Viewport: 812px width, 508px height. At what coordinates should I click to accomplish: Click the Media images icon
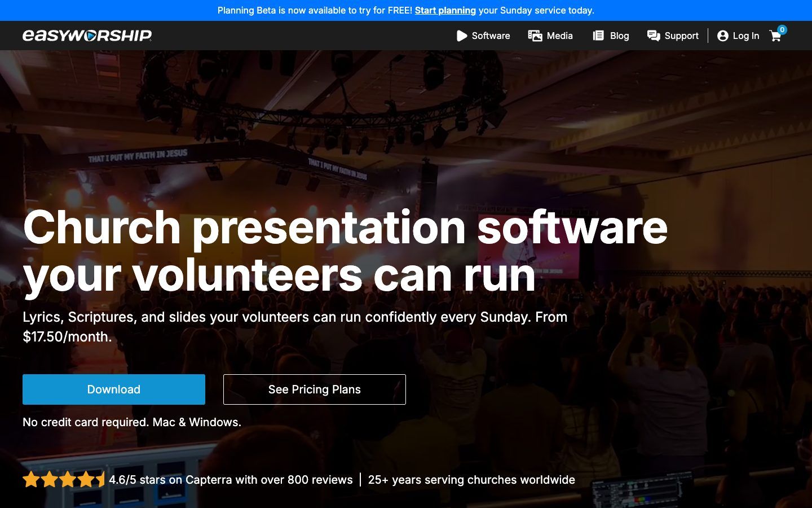535,36
